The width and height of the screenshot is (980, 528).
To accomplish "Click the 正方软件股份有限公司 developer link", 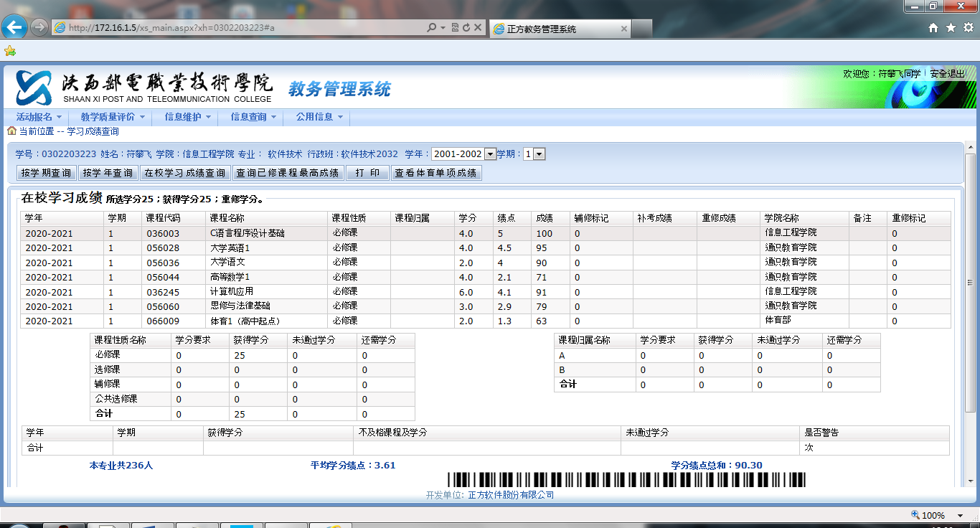I will tap(511, 495).
